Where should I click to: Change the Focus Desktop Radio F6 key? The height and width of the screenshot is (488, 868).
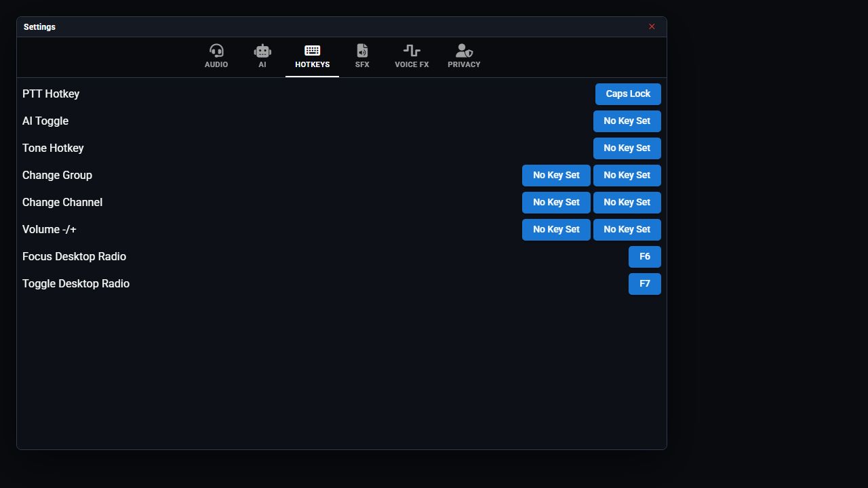coord(645,257)
